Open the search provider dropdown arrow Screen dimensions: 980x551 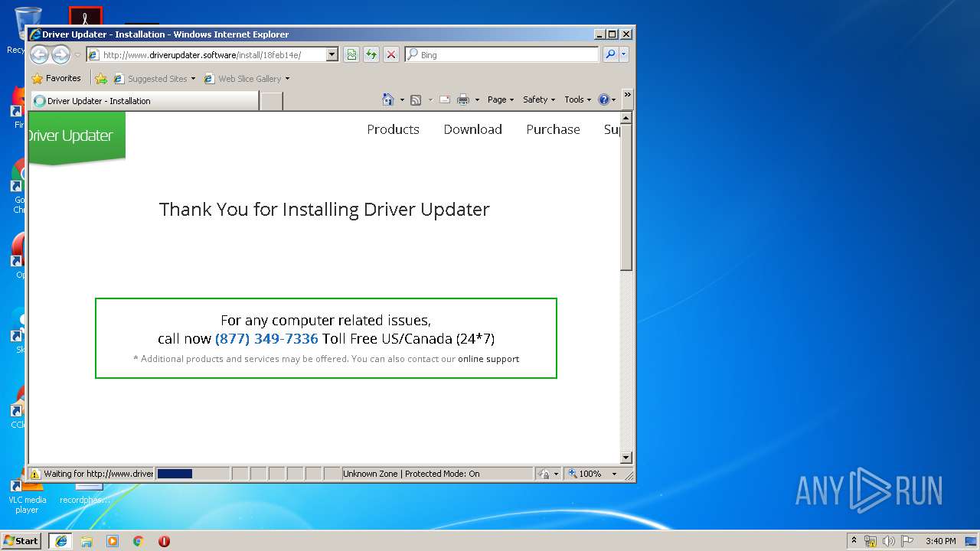(624, 54)
